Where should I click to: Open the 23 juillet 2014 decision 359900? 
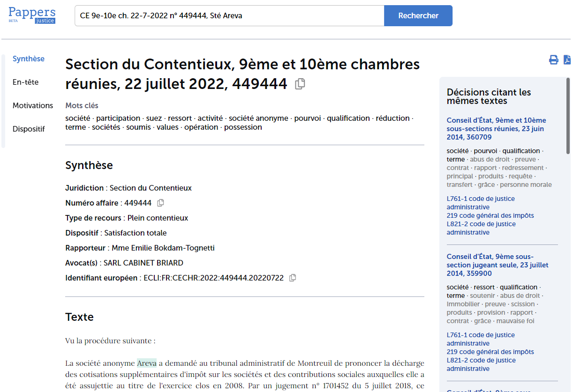click(498, 265)
